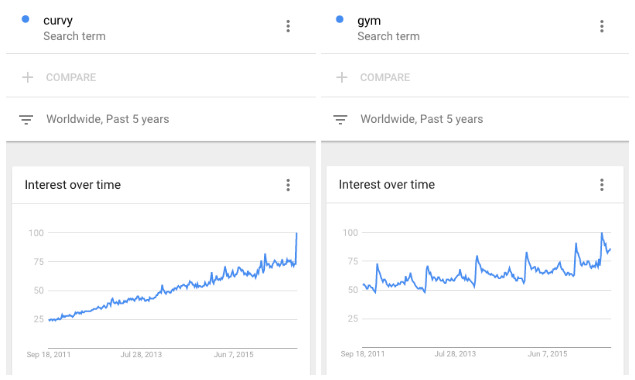The height and width of the screenshot is (380, 635).
Task: Click the plus icon beside the gym panel's COMPARE
Action: tap(342, 77)
